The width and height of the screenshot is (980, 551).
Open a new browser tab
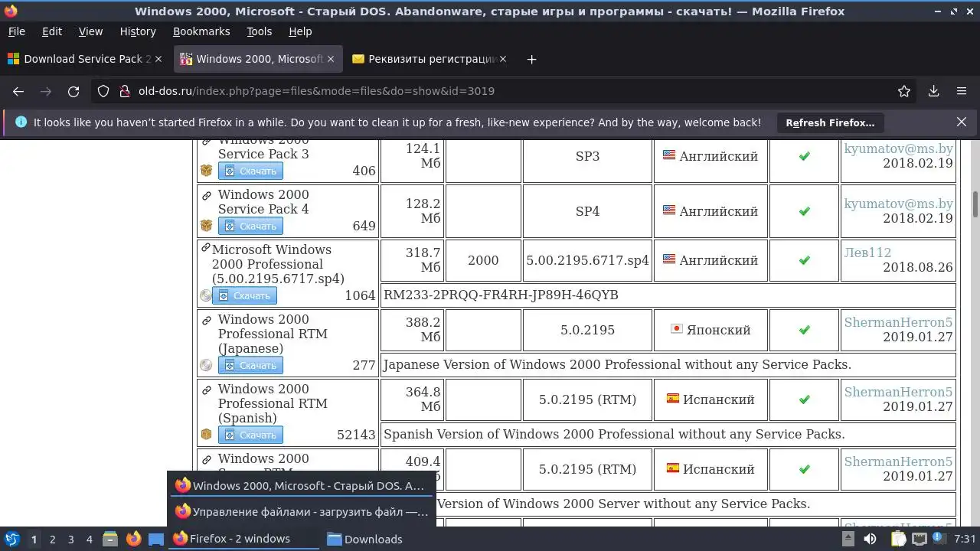[x=531, y=59]
